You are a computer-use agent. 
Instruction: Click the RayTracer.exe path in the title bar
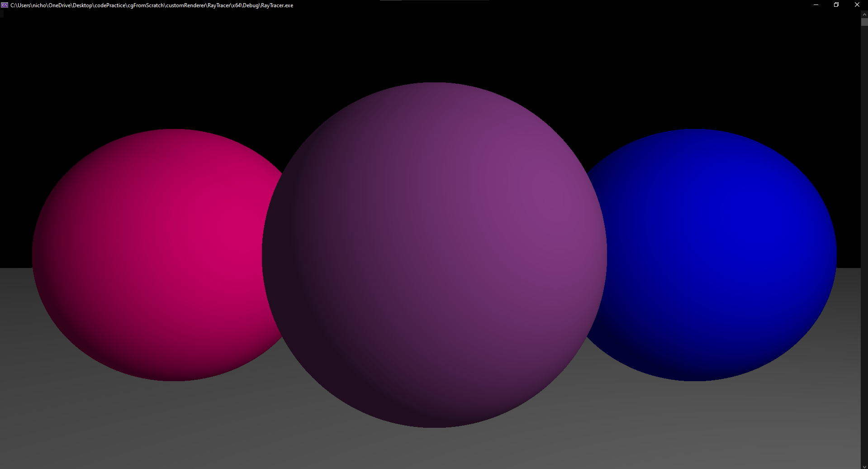point(152,5)
